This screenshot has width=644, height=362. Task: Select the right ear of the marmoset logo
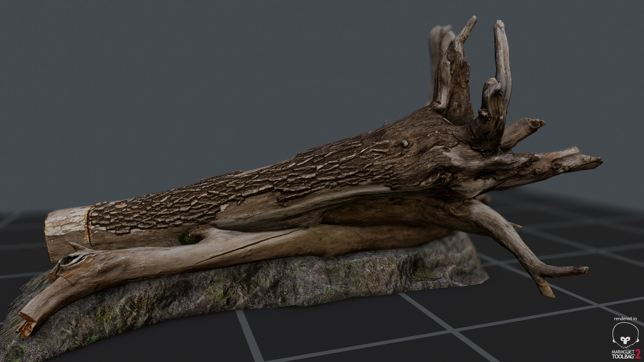click(x=638, y=341)
